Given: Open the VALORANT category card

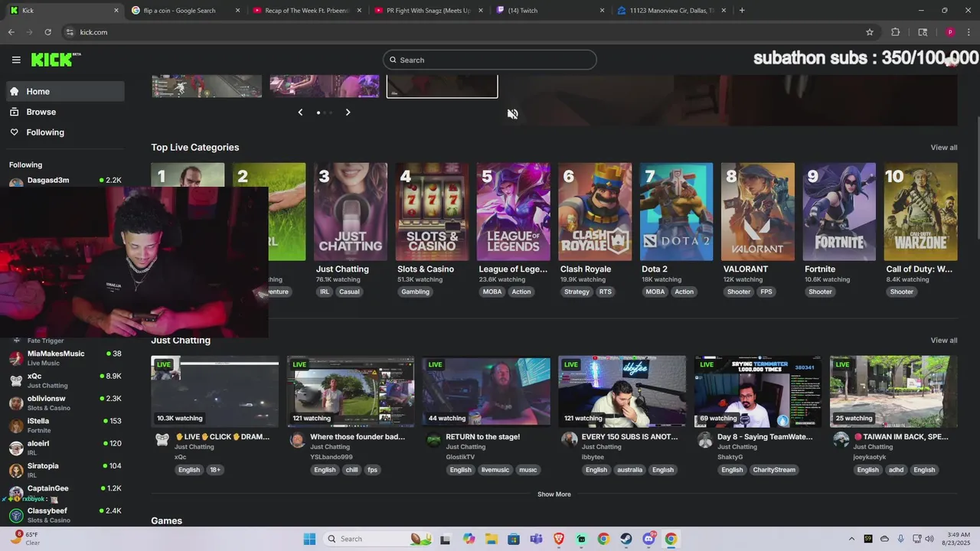Looking at the screenshot, I should point(758,212).
